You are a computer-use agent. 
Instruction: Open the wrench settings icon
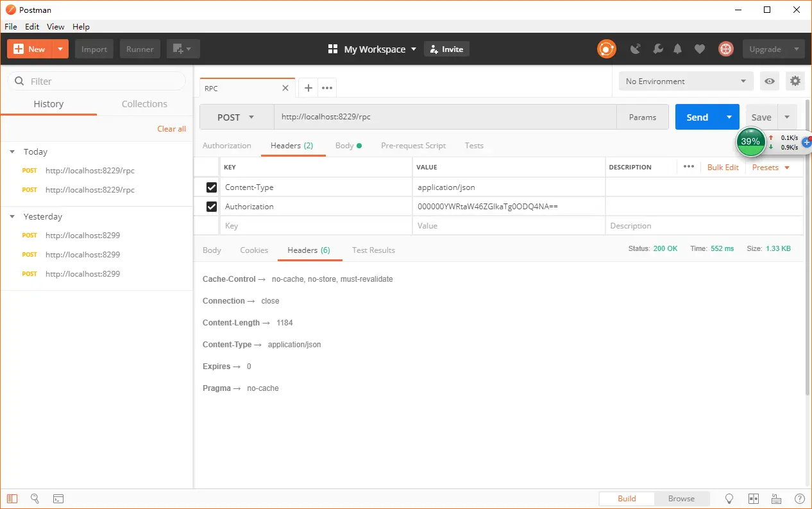657,49
